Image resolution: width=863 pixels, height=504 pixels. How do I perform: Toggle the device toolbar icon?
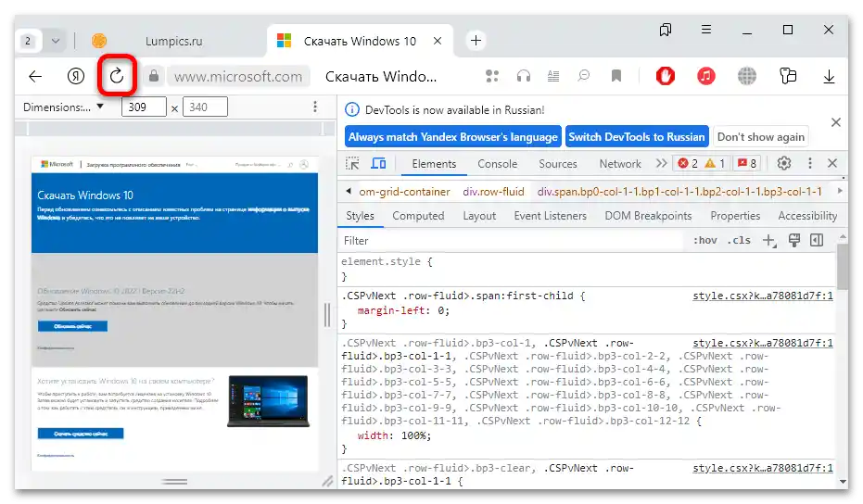coord(378,163)
